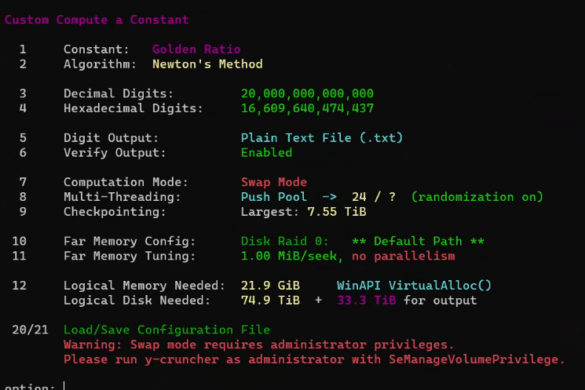
Task: Click Plain Text File (.txt) output option
Action: pyautogui.click(x=322, y=138)
